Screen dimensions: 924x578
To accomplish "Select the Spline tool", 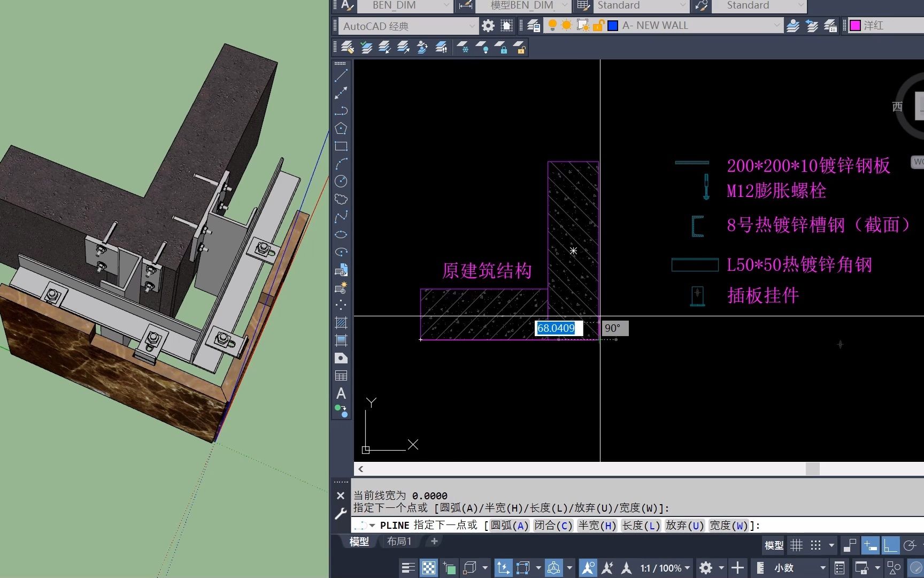I will pyautogui.click(x=341, y=217).
